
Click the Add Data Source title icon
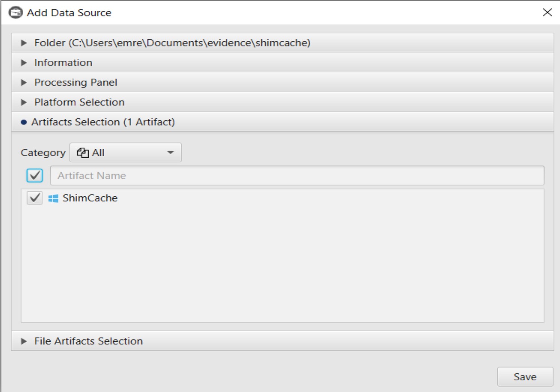coord(15,13)
